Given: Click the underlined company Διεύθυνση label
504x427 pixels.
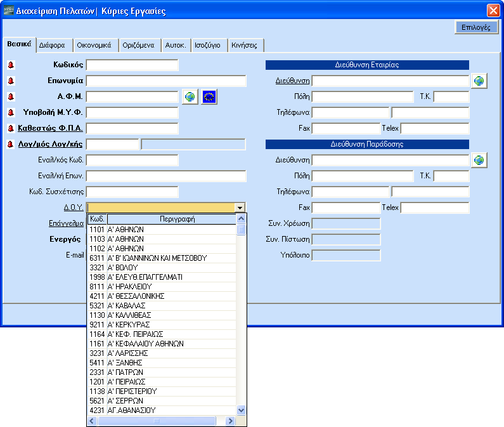Looking at the screenshot, I should point(292,81).
